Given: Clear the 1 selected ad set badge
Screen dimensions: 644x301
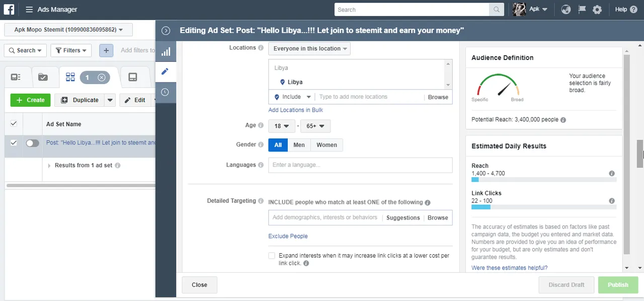Looking at the screenshot, I should pos(102,78).
